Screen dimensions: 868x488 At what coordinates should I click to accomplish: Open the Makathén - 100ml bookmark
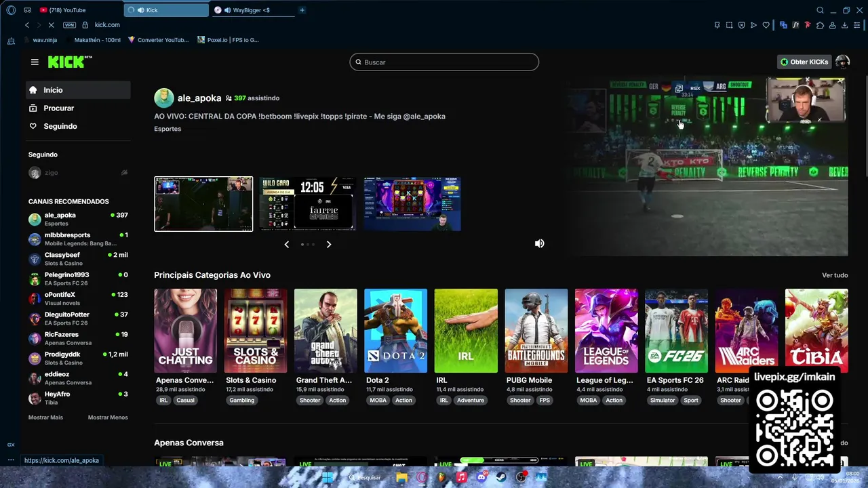(93, 40)
